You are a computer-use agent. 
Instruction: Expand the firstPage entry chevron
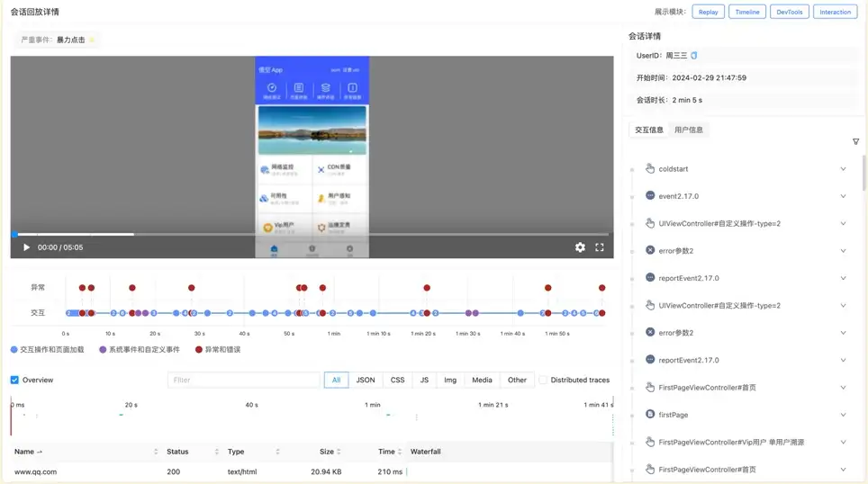tap(843, 415)
